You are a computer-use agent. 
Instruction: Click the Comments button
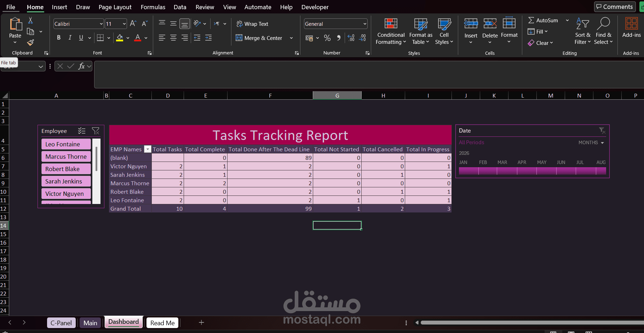click(615, 6)
